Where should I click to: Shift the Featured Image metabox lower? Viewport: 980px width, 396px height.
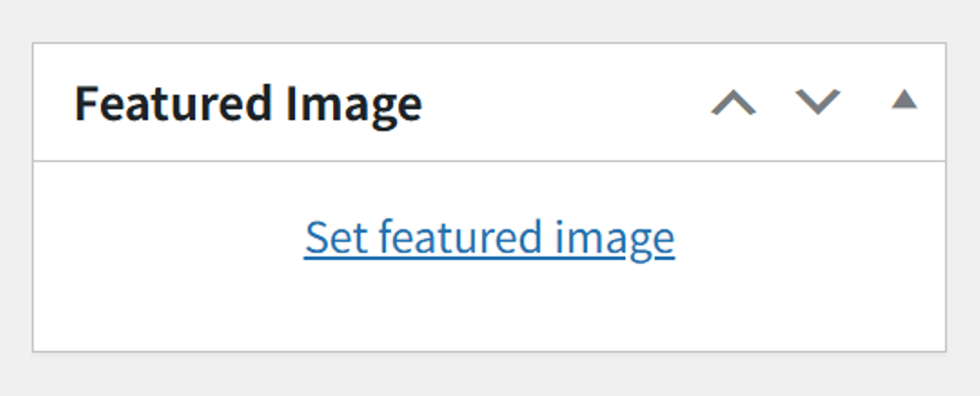817,102
